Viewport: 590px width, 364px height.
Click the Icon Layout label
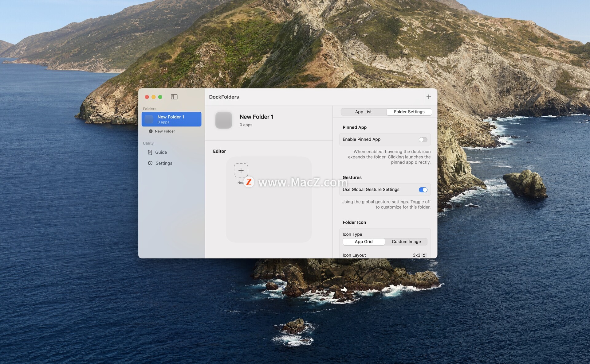click(354, 255)
